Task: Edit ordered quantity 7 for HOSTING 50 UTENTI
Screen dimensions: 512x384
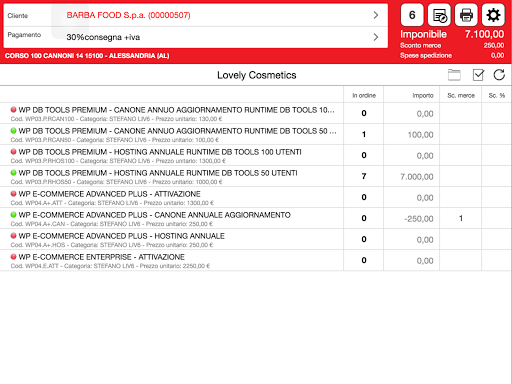Action: pos(364,176)
